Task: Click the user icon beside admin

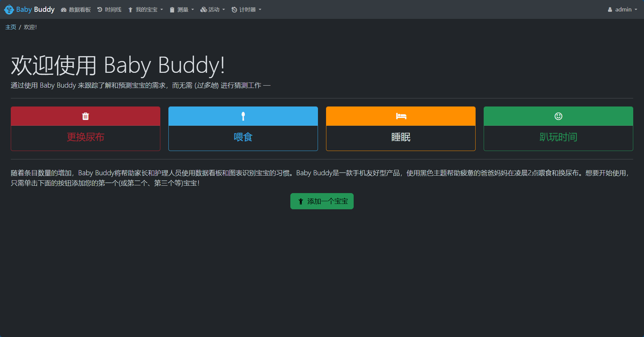Action: click(x=610, y=10)
